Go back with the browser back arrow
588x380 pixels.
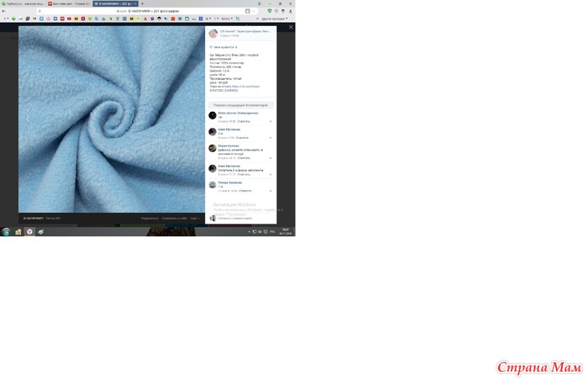pyautogui.click(x=3, y=11)
